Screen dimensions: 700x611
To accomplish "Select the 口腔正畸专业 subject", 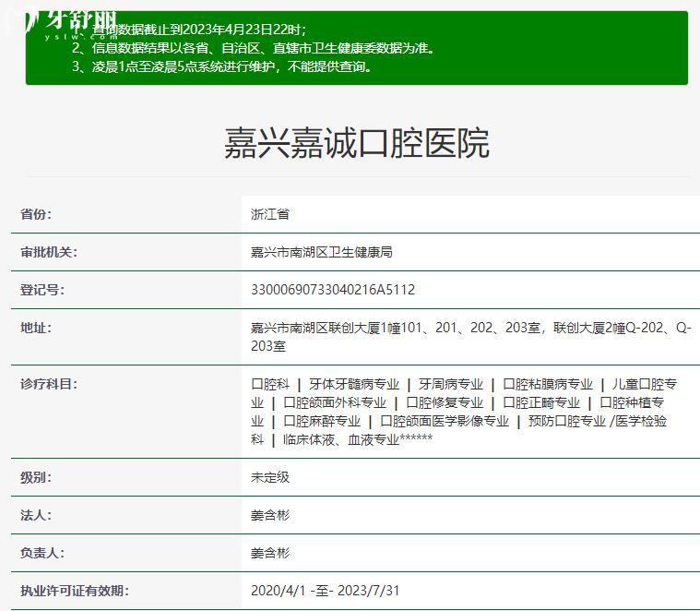I will point(541,402).
